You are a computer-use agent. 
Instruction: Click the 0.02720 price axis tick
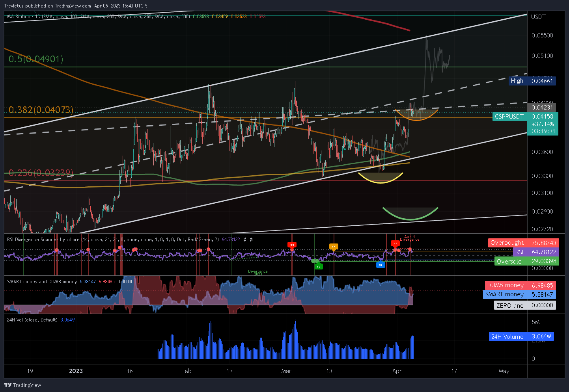[542, 229]
